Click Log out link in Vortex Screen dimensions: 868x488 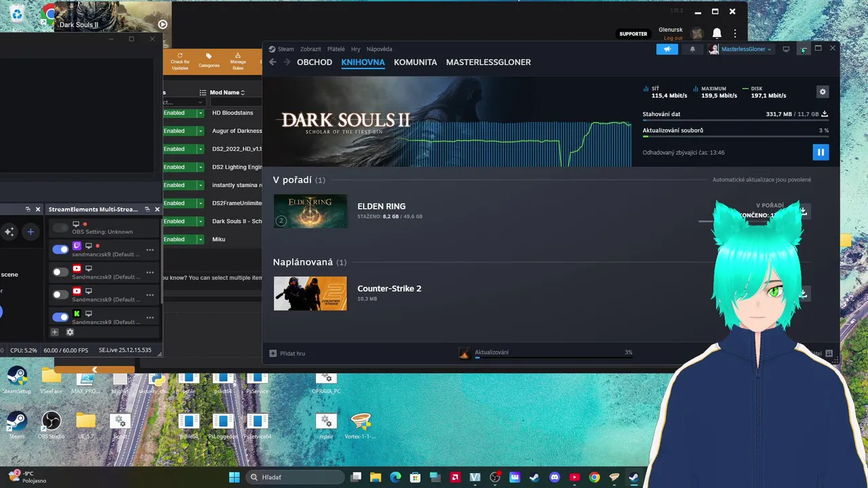tap(673, 38)
